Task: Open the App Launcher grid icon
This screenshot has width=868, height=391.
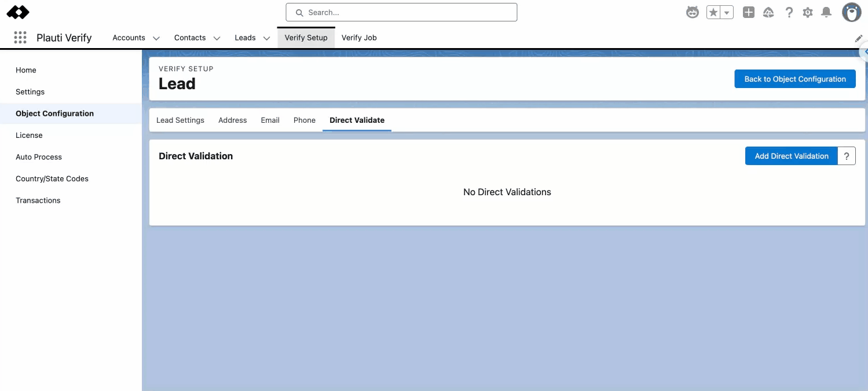Action: tap(20, 38)
